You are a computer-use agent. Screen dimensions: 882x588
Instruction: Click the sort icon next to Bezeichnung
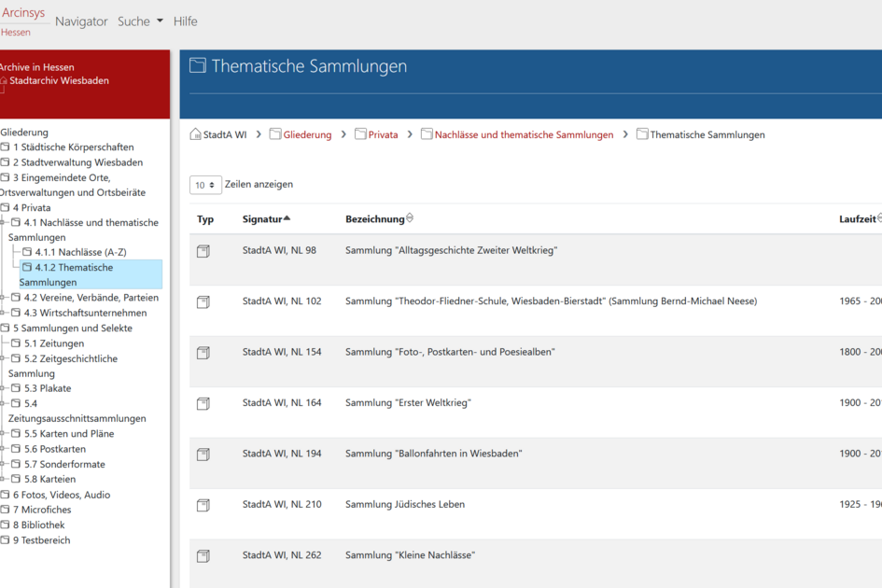tap(410, 218)
